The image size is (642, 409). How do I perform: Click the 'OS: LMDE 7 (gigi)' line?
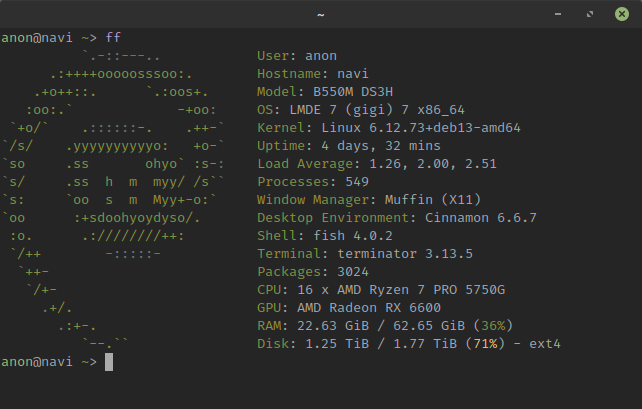point(361,110)
